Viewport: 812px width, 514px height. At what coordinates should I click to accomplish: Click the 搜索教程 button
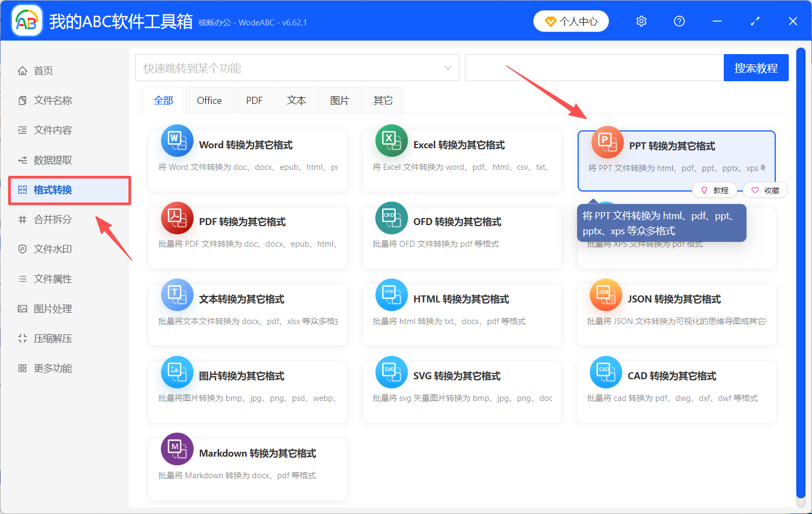coord(756,67)
